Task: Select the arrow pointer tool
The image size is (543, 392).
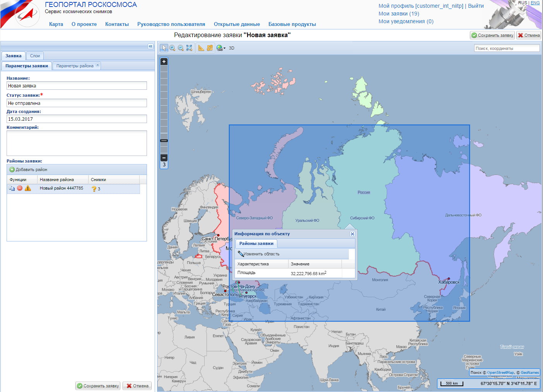Action: coord(164,48)
